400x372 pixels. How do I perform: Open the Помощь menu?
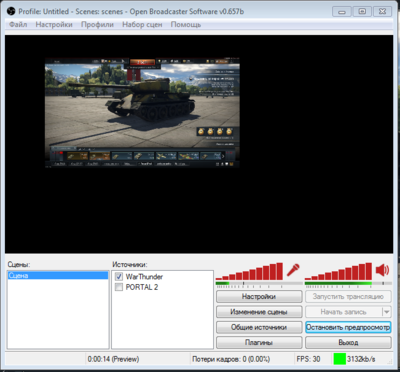186,25
